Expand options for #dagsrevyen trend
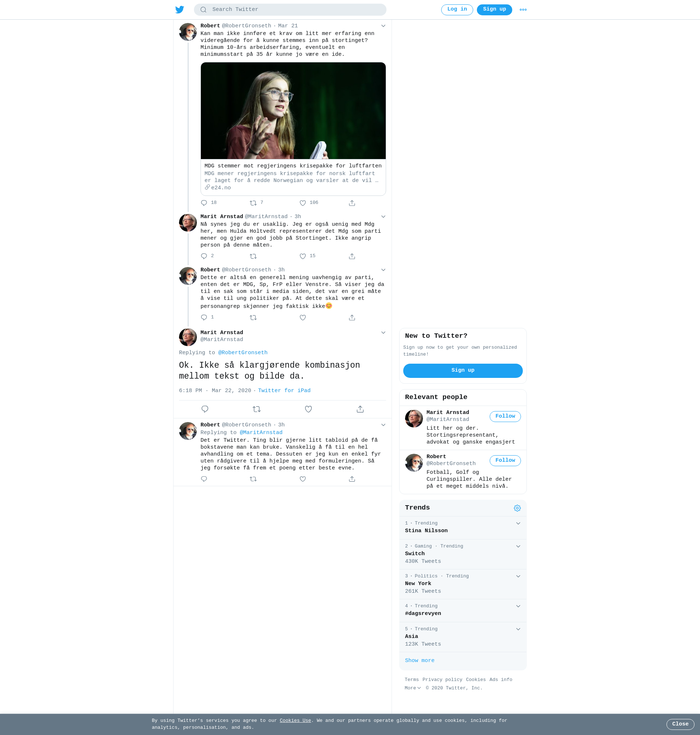This screenshot has width=700, height=735. tap(518, 606)
